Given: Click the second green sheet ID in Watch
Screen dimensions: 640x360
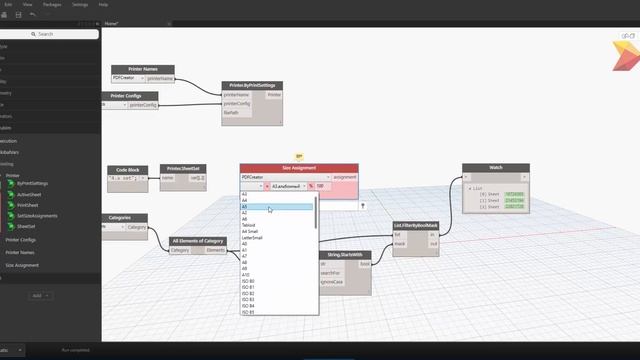Looking at the screenshot, I should 514,200.
